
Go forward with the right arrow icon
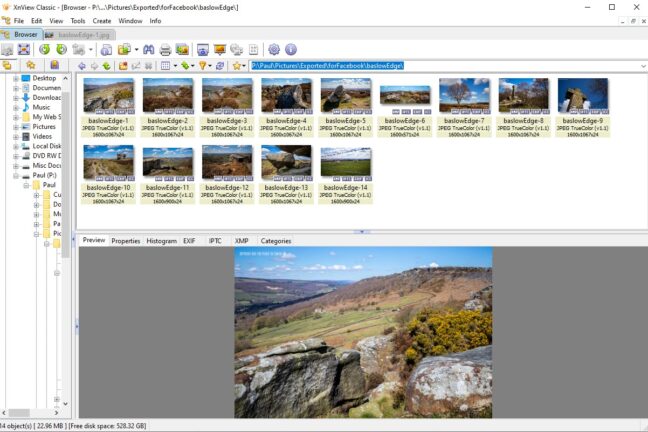tap(94, 66)
